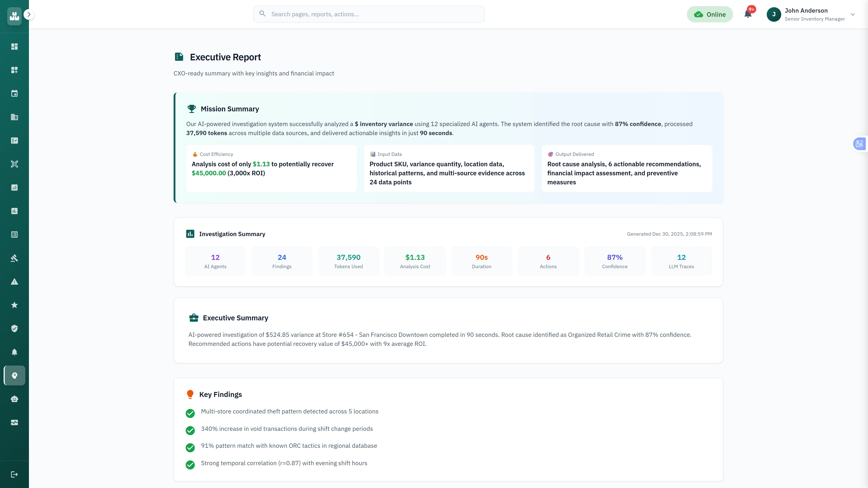The height and width of the screenshot is (488, 868).
Task: Select the add-widget grid icon in sidebar
Action: click(14, 70)
